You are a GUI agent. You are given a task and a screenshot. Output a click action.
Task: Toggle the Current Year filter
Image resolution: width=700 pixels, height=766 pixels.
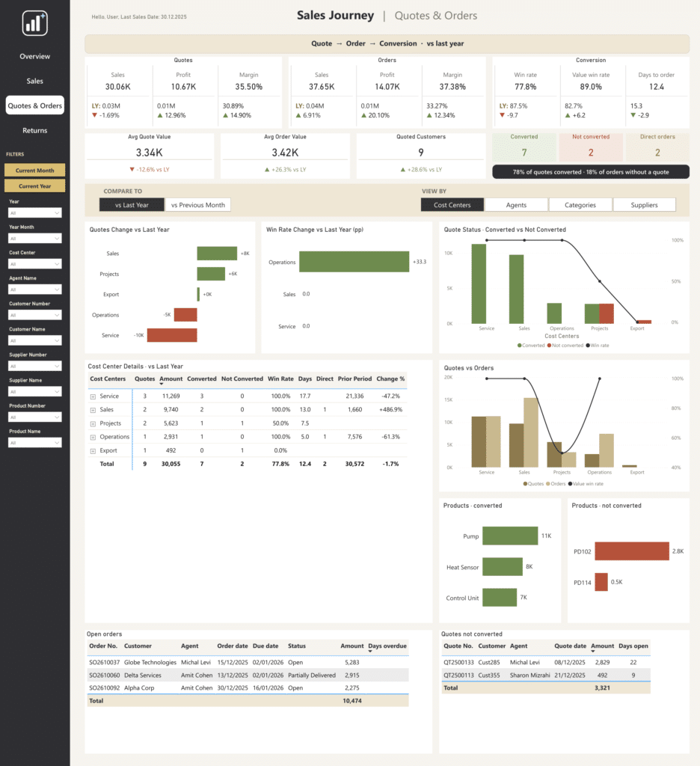click(x=34, y=186)
